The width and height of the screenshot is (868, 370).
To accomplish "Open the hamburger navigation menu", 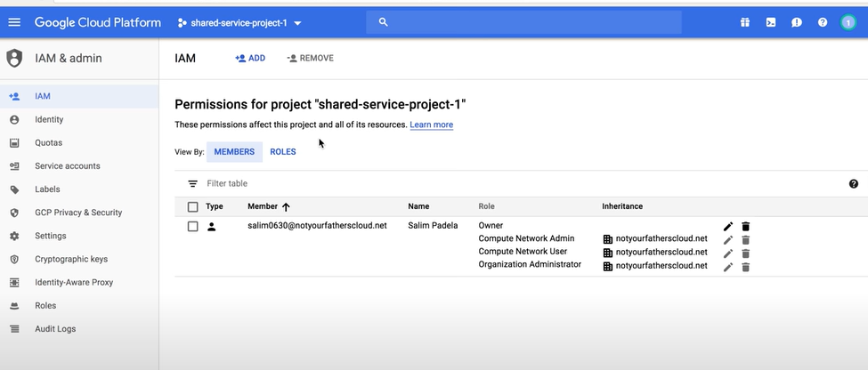I will (x=14, y=22).
